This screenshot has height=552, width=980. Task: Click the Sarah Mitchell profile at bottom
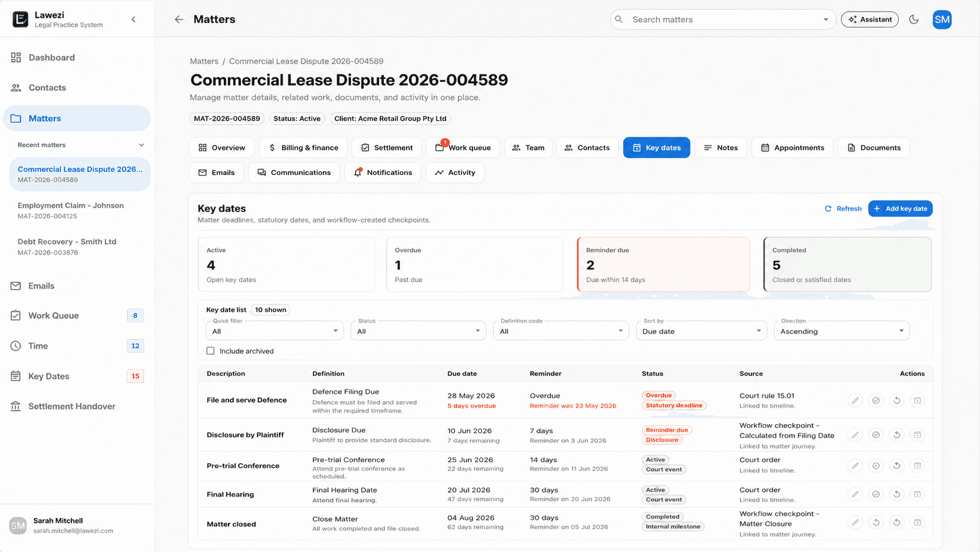point(77,526)
